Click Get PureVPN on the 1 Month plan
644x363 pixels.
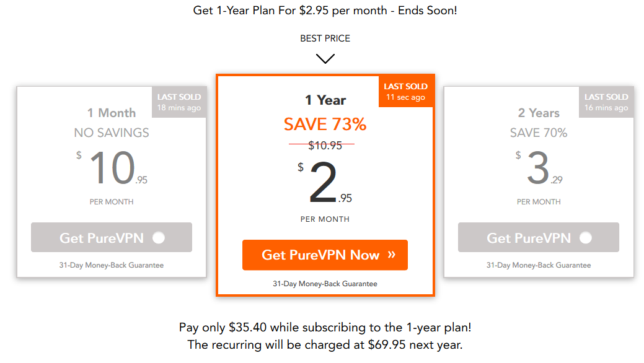coord(111,237)
